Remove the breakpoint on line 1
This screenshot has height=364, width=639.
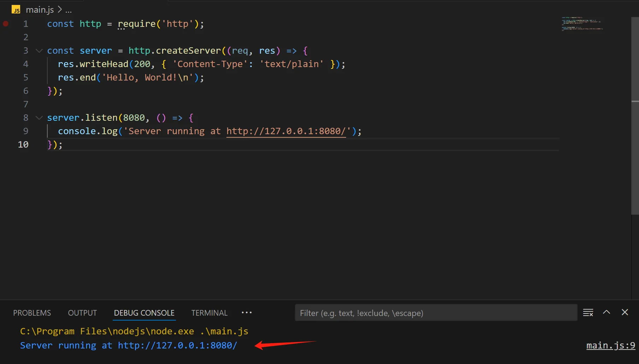[x=6, y=24]
